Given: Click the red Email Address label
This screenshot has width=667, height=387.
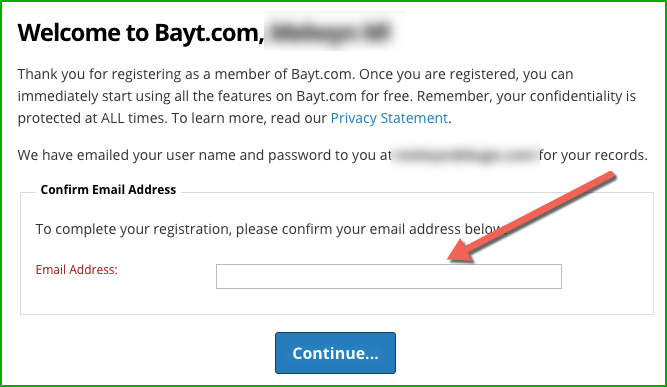Looking at the screenshot, I should (77, 270).
